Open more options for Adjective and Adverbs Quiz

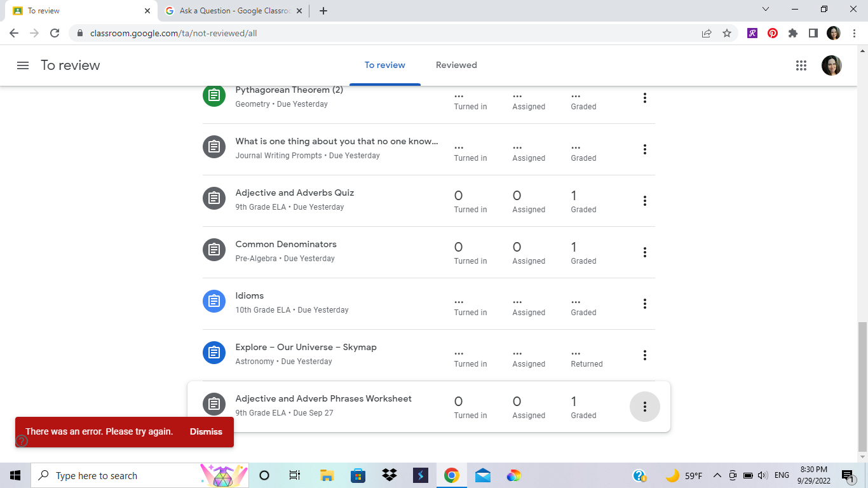644,201
